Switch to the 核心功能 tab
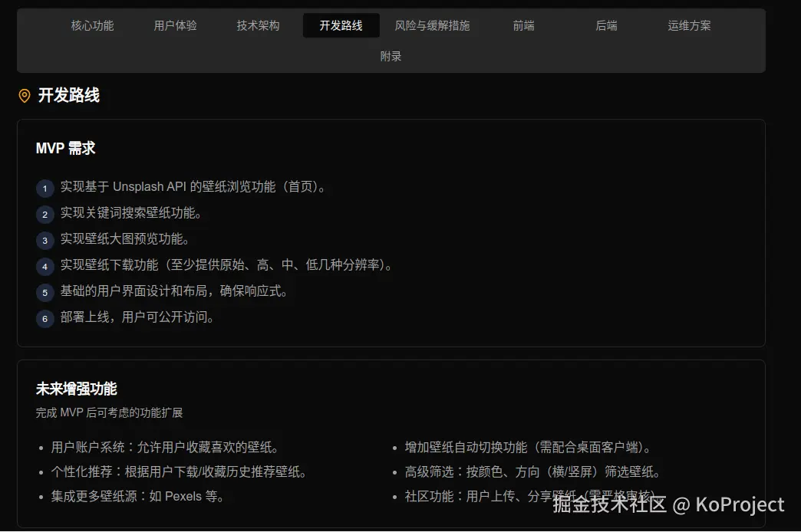 click(92, 25)
